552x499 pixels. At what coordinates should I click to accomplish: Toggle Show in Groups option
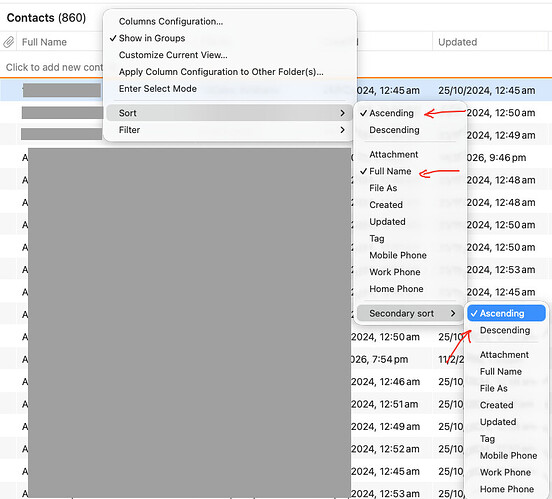(x=152, y=38)
